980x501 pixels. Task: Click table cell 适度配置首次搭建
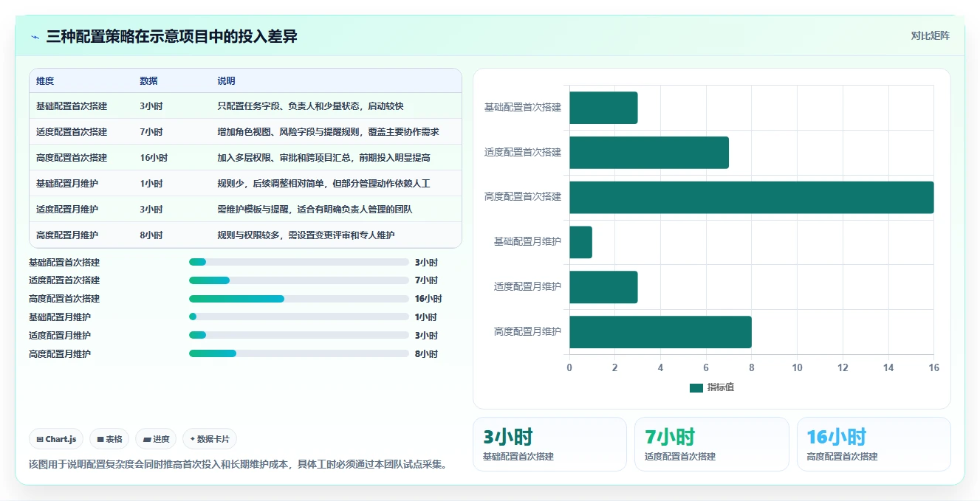72,132
